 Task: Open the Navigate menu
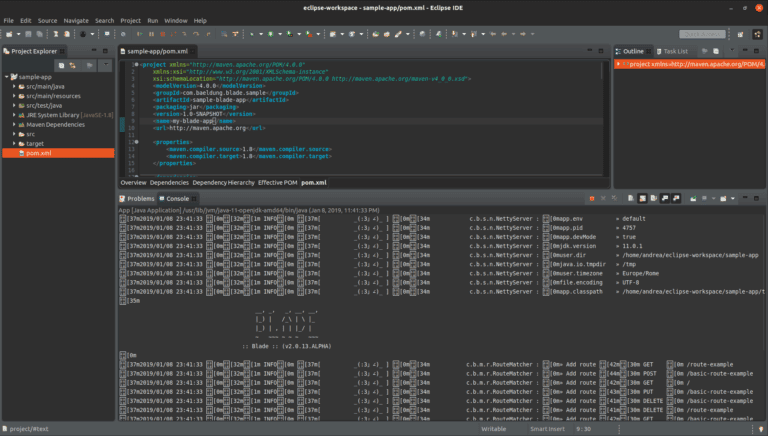76,20
